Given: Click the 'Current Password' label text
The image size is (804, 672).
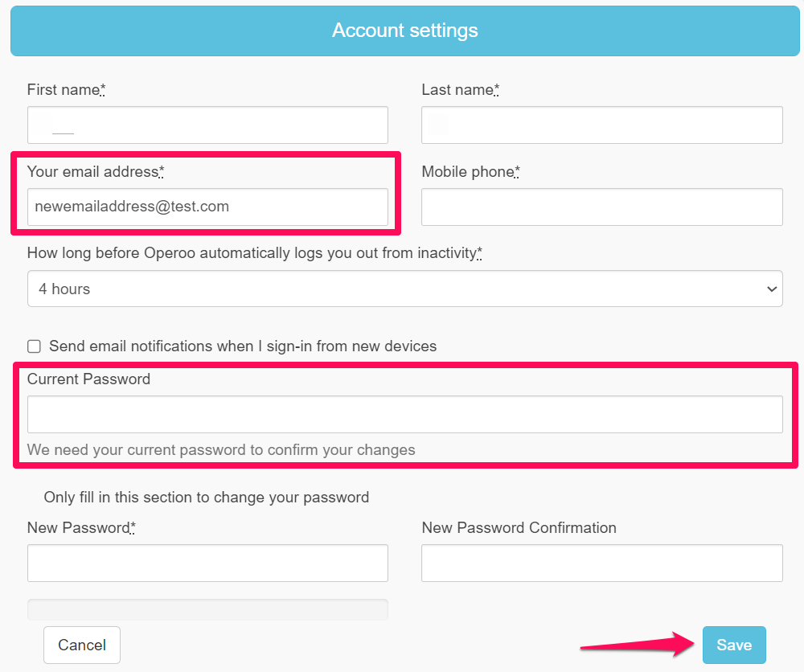Looking at the screenshot, I should [x=88, y=379].
